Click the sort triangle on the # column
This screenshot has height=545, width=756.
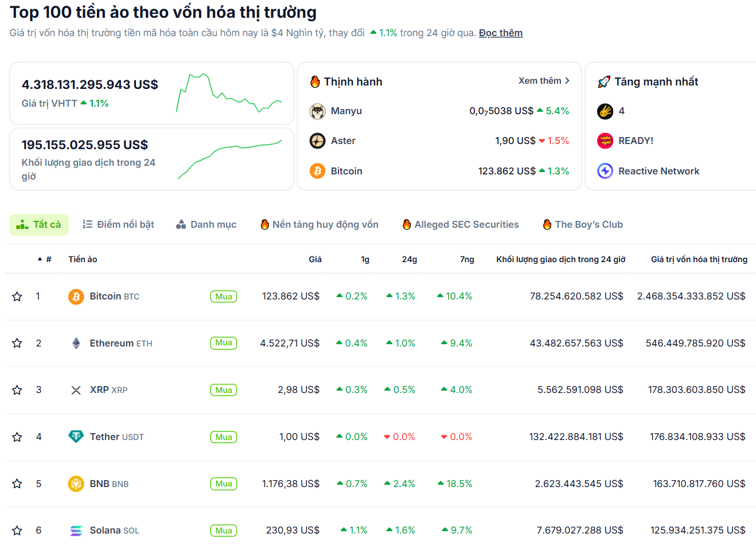[x=38, y=259]
